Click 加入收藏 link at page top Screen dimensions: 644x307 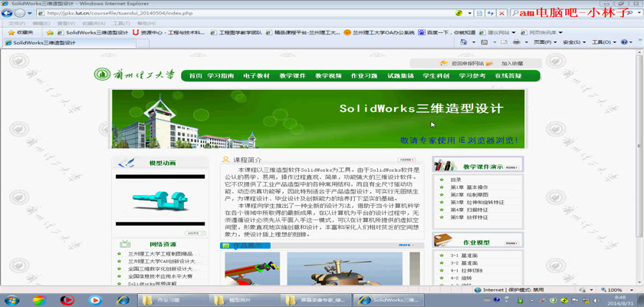click(x=512, y=63)
